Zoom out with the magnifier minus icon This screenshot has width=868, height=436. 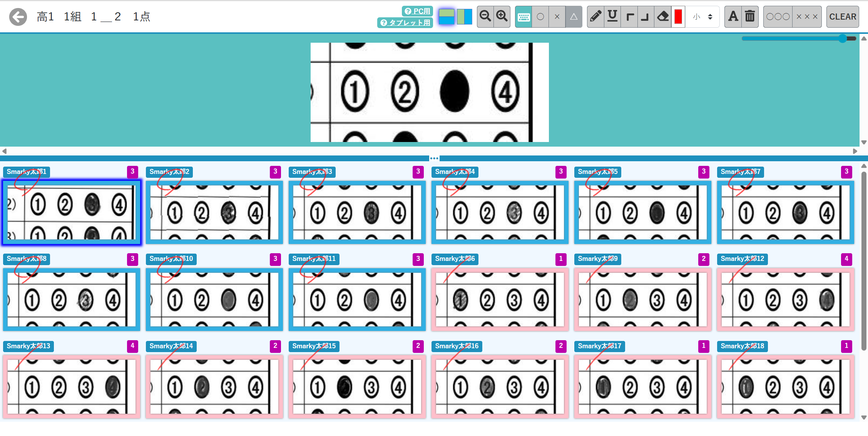485,17
